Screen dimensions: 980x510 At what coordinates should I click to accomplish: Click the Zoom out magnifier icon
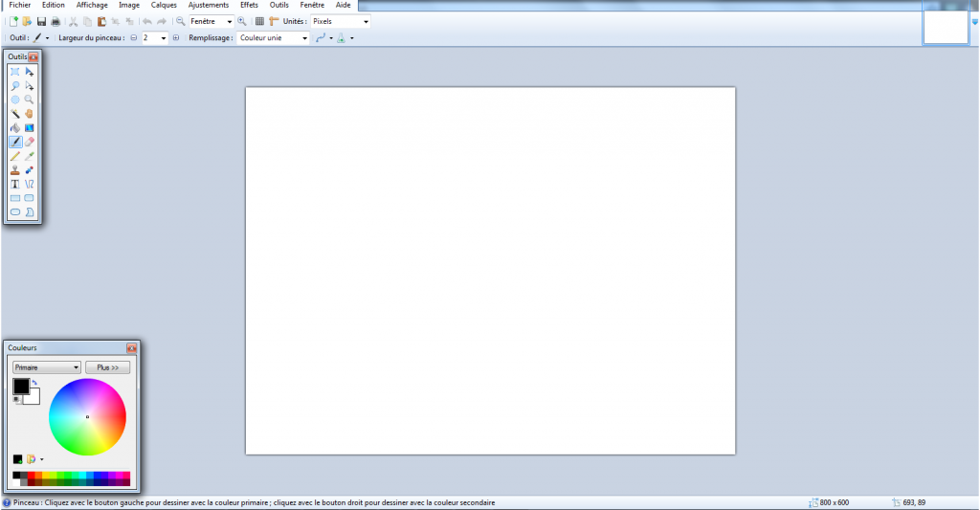coord(181,21)
